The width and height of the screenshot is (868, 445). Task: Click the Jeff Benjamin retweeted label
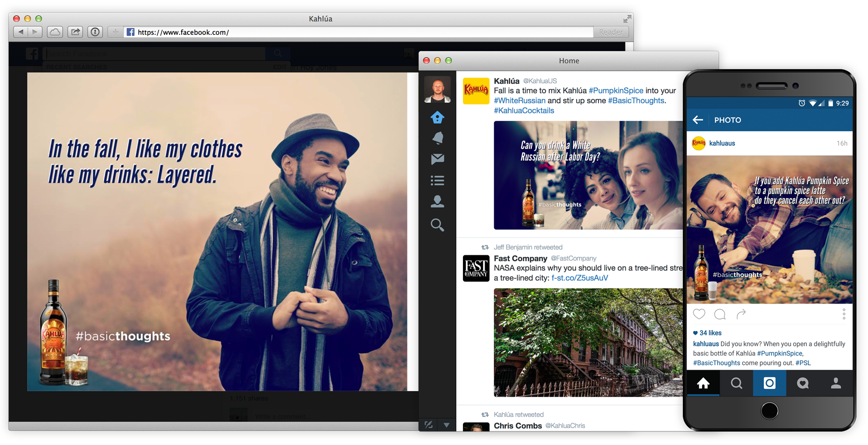(528, 247)
